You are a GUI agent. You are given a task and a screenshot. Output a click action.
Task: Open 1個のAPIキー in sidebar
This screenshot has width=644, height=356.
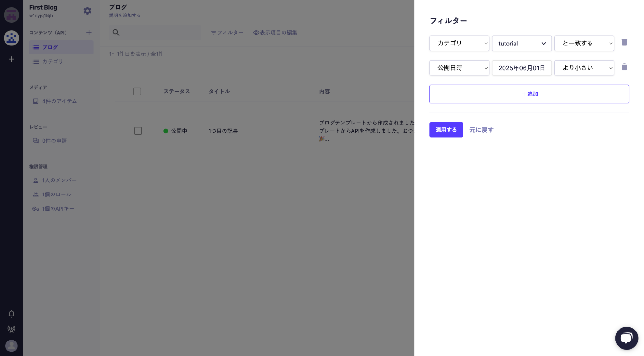pyautogui.click(x=58, y=209)
